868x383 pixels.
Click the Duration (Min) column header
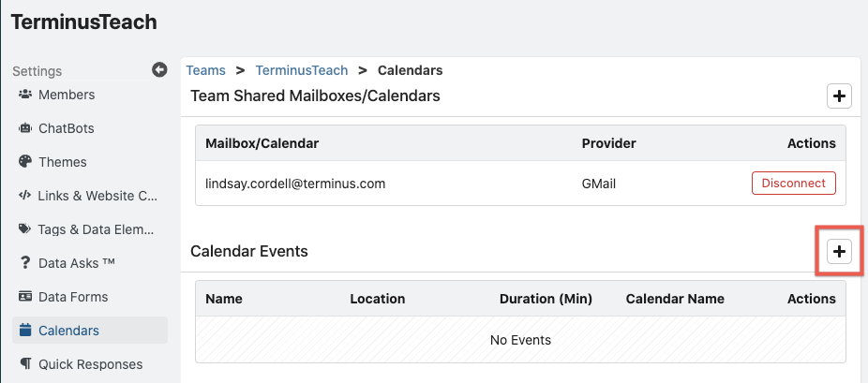click(x=546, y=299)
